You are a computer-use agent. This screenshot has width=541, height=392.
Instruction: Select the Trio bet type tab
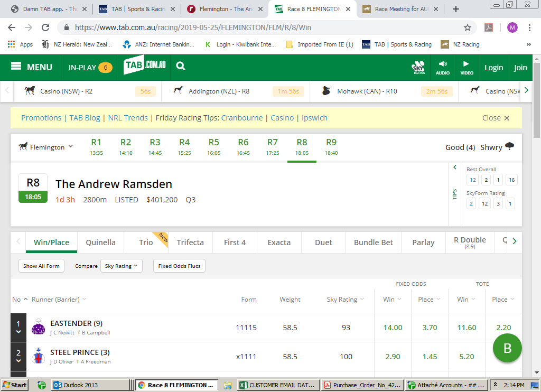[x=146, y=242]
